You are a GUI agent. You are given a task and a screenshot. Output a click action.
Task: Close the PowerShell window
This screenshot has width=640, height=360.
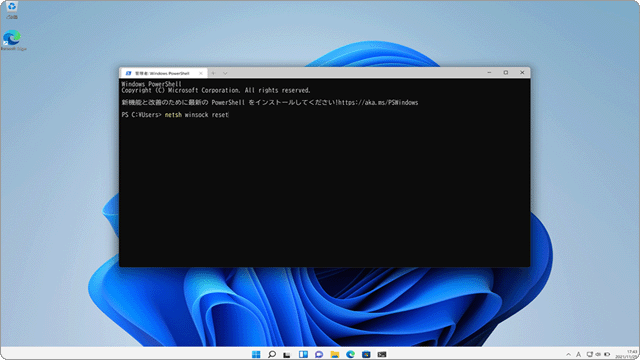(522, 73)
